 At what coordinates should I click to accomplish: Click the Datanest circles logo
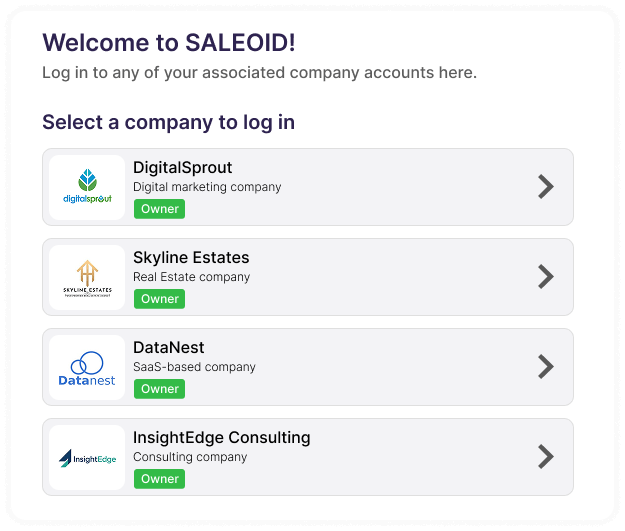coord(87,367)
